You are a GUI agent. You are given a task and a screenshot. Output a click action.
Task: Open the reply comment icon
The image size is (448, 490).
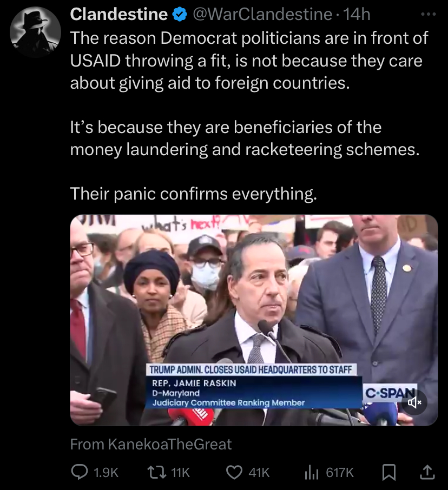coord(80,472)
